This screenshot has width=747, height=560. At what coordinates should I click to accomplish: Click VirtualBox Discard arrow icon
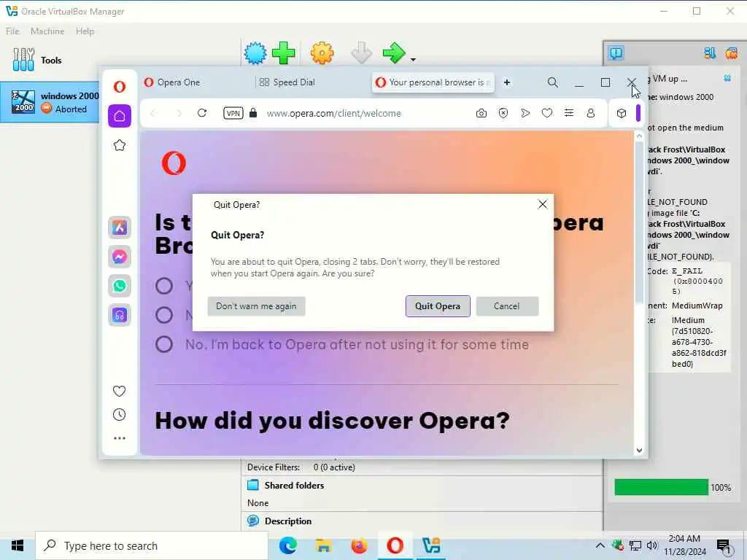pos(361,52)
